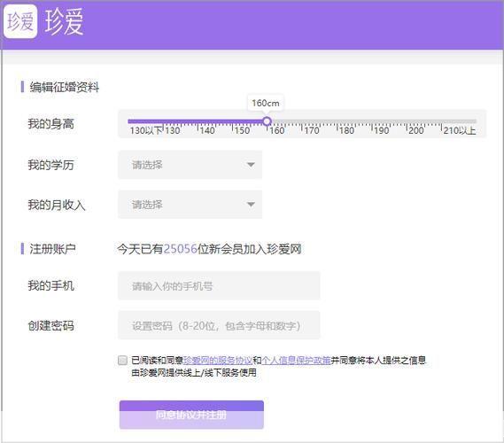The width and height of the screenshot is (504, 443).
Task: Click the 200 label on the height scale
Action: click(x=416, y=130)
